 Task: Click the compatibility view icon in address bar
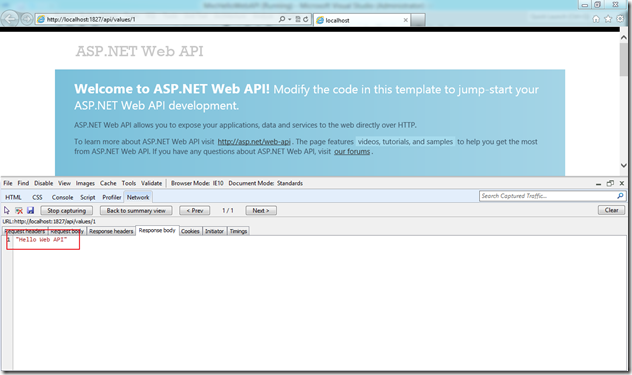(x=297, y=19)
